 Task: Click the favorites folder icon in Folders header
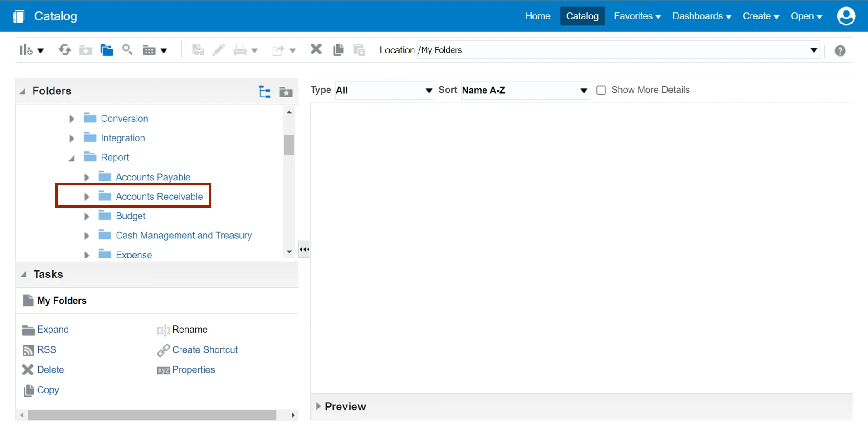pos(286,92)
